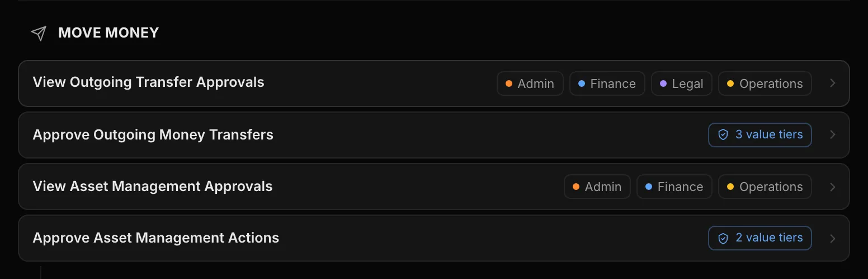
Task: Open the 3 value tiers badge
Action: click(x=760, y=135)
